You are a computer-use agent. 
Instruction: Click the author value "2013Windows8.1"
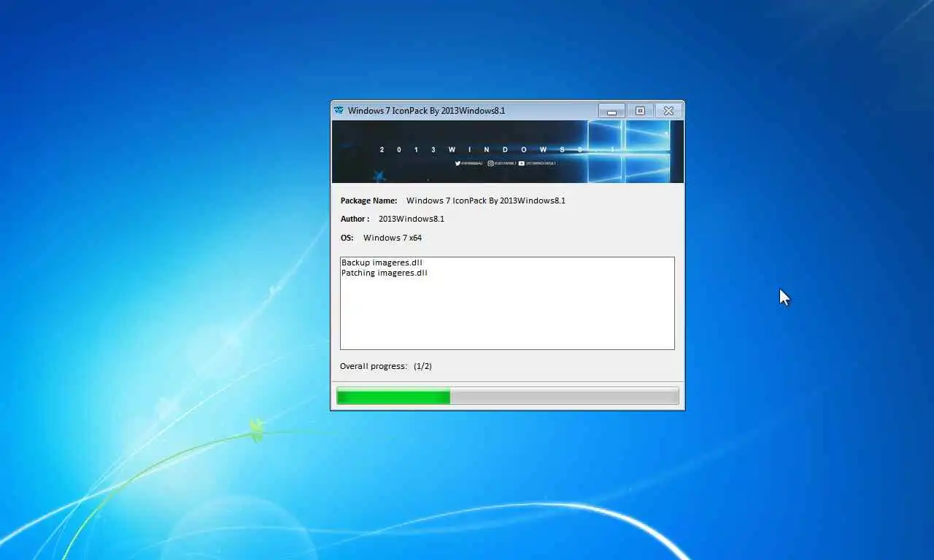pyautogui.click(x=412, y=219)
